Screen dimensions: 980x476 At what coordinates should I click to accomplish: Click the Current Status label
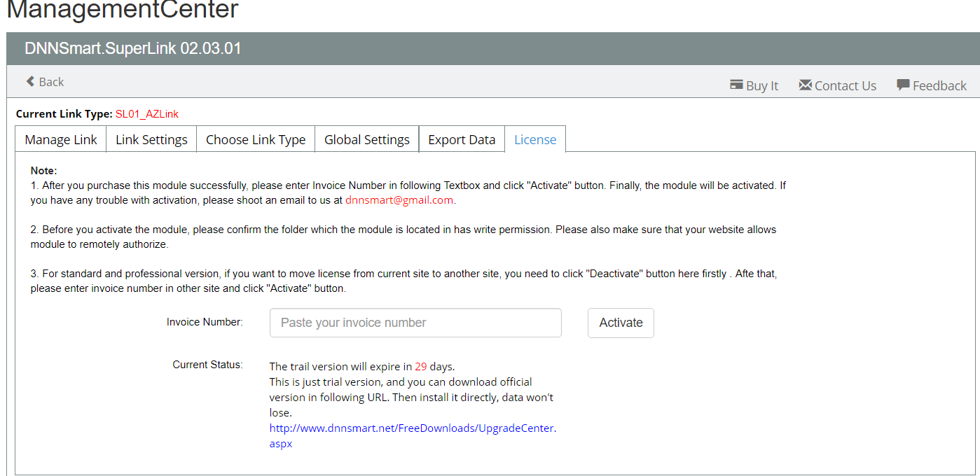208,364
